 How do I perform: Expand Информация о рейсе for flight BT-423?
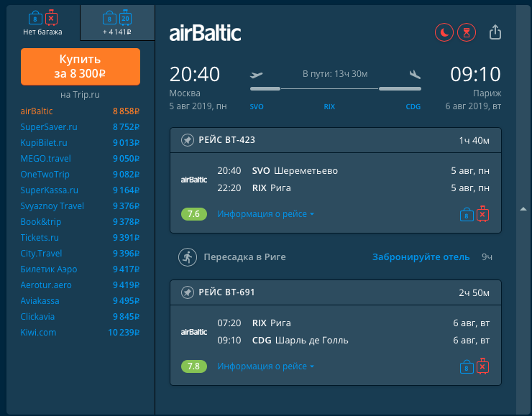click(x=265, y=214)
